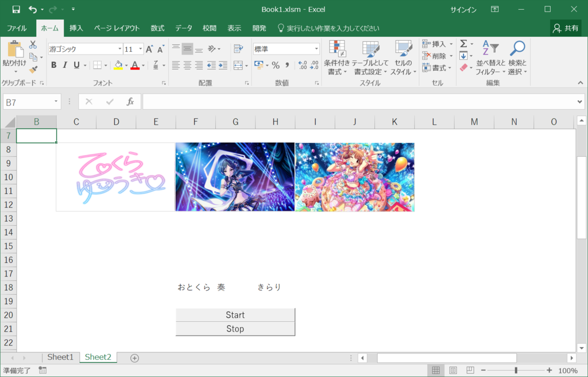Open the 条件付き書式 conditional formatting menu

(336, 57)
